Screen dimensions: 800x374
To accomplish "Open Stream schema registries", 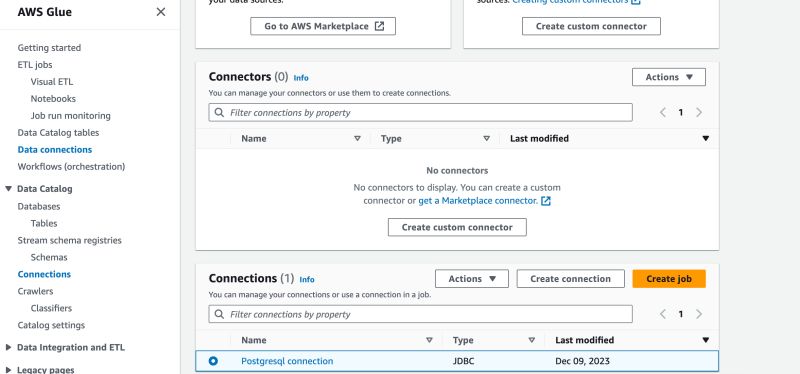I will (x=69, y=240).
